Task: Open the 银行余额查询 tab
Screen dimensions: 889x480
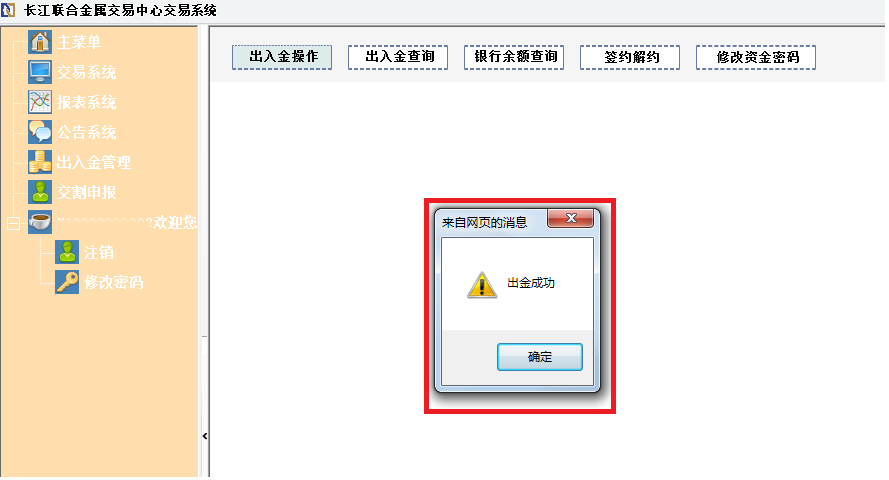Action: [514, 57]
